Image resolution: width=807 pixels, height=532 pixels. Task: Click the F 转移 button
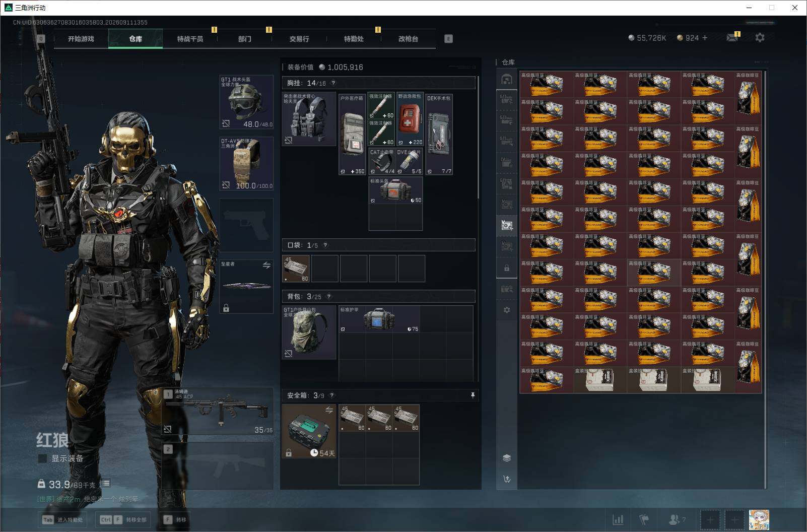coord(175,519)
